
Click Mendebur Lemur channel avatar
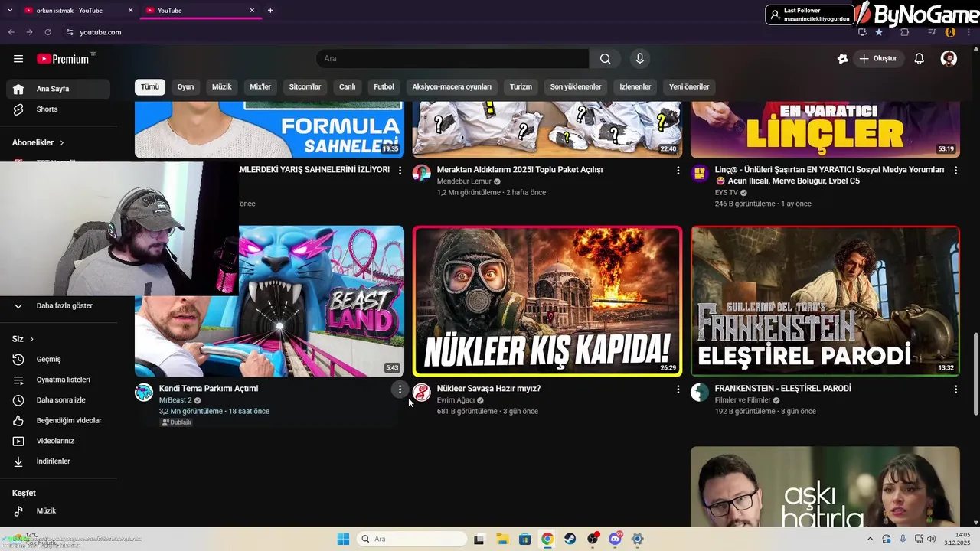422,174
